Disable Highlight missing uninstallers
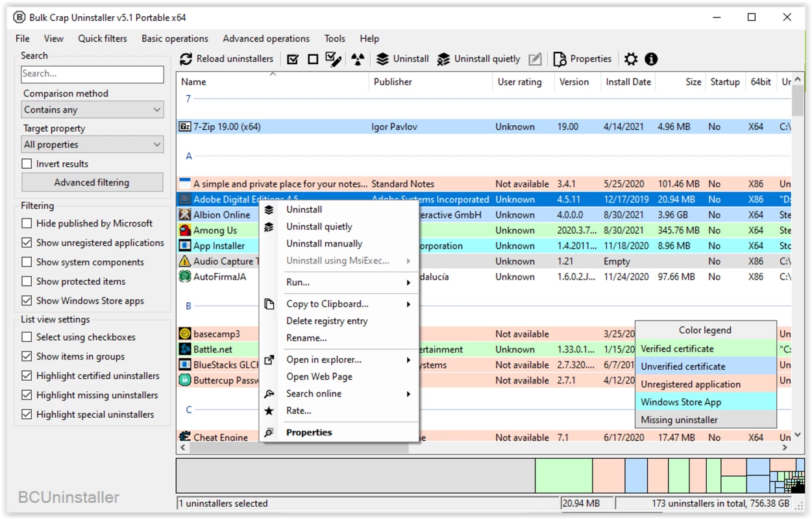Screen dimensions: 812x519 (27, 395)
